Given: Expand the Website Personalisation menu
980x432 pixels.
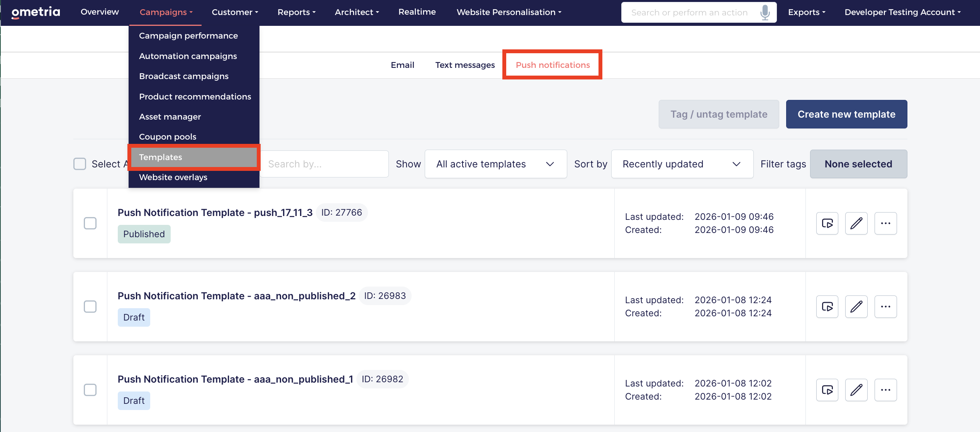Looking at the screenshot, I should (509, 12).
